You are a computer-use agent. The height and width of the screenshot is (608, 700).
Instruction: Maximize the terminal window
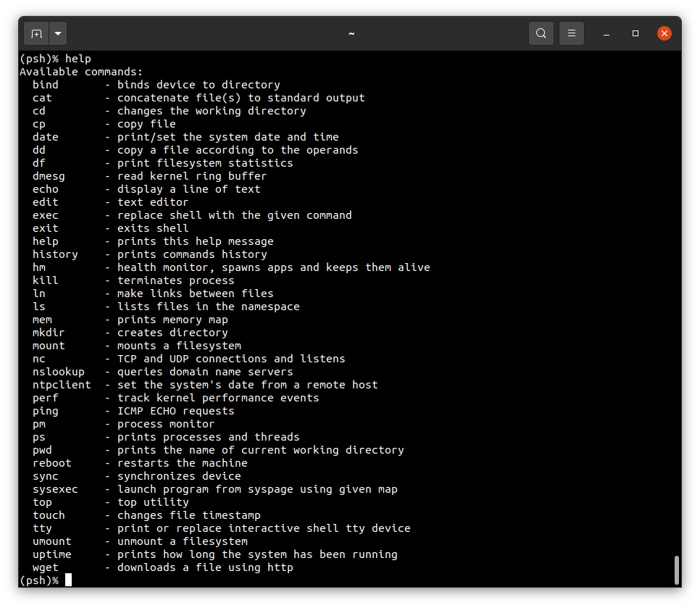tap(636, 33)
